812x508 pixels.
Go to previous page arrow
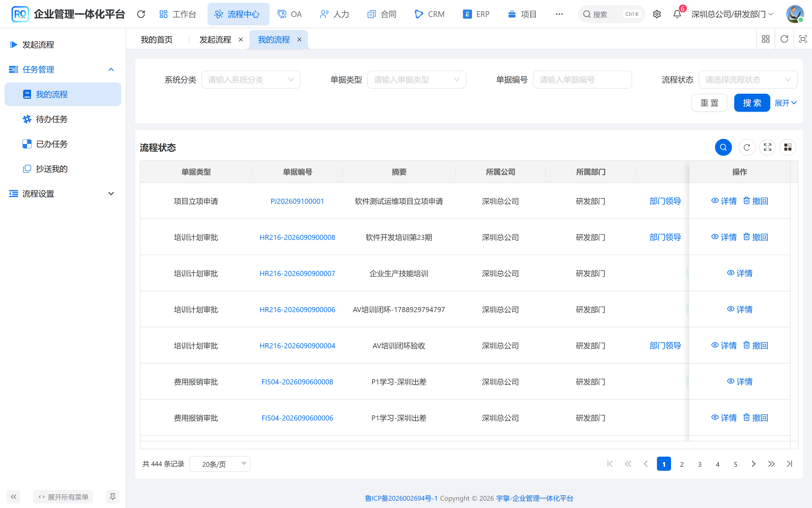[646, 464]
